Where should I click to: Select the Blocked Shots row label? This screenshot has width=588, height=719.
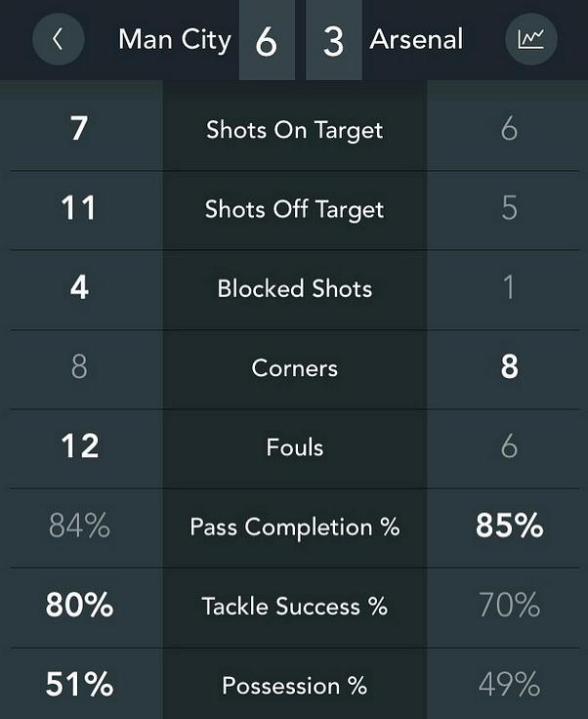click(x=294, y=289)
